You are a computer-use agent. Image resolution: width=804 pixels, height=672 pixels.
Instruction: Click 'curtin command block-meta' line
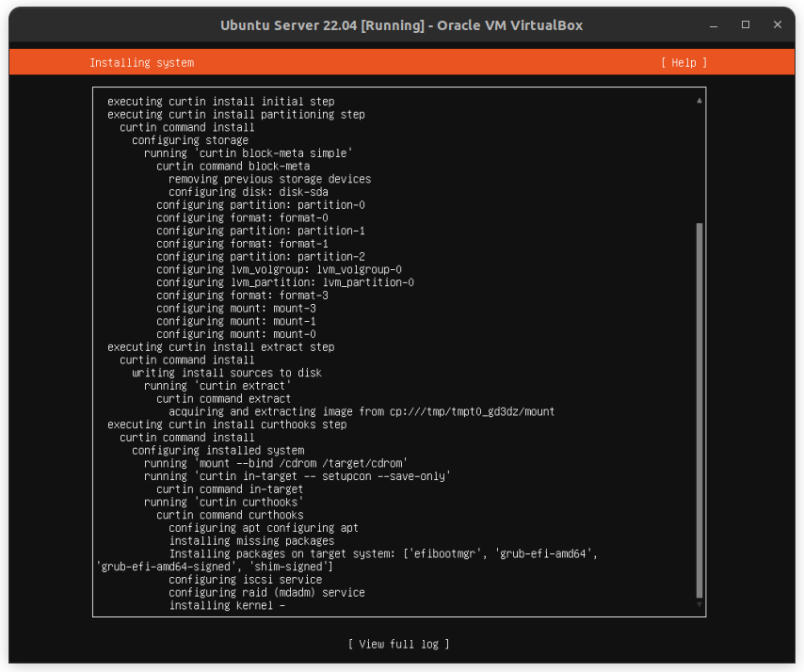pos(233,166)
